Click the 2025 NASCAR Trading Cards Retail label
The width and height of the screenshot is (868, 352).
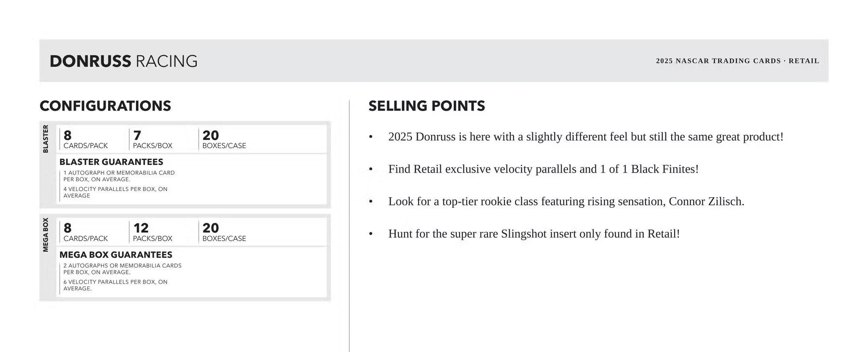(x=737, y=61)
